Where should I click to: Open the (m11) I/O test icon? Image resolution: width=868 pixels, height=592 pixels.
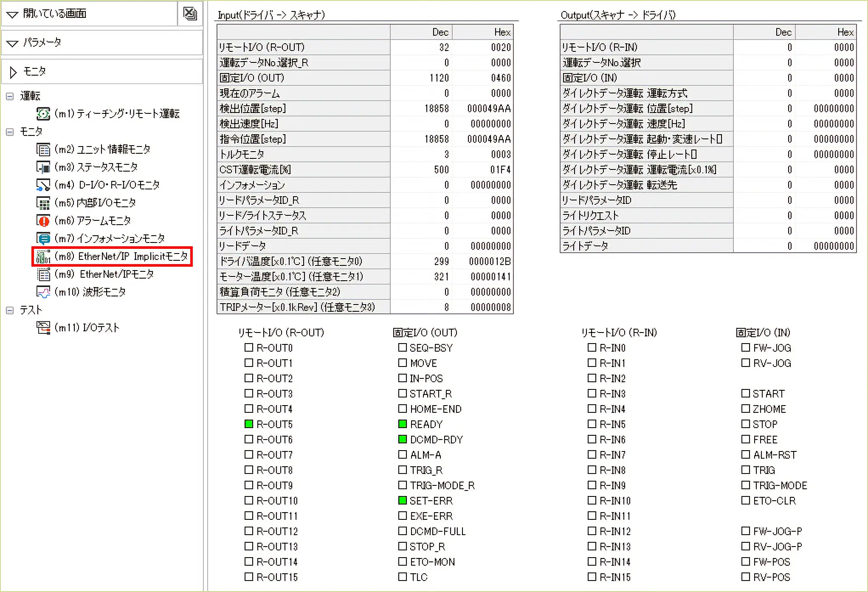43,327
